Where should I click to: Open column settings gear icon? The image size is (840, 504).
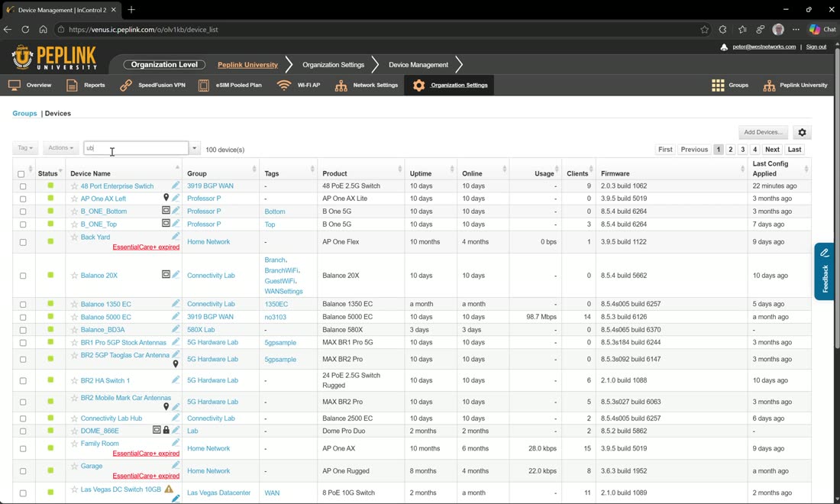tap(802, 132)
